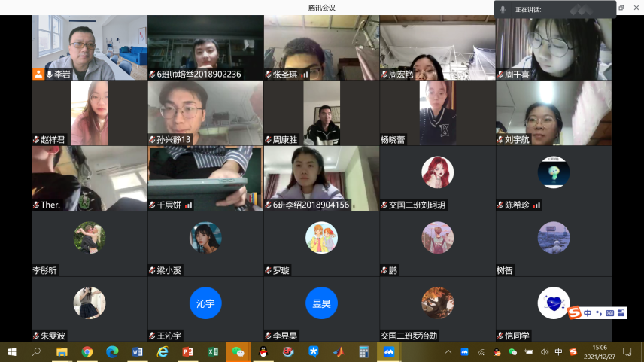Open the notification center in the taskbar
The width and height of the screenshot is (644, 362).
coord(627,352)
